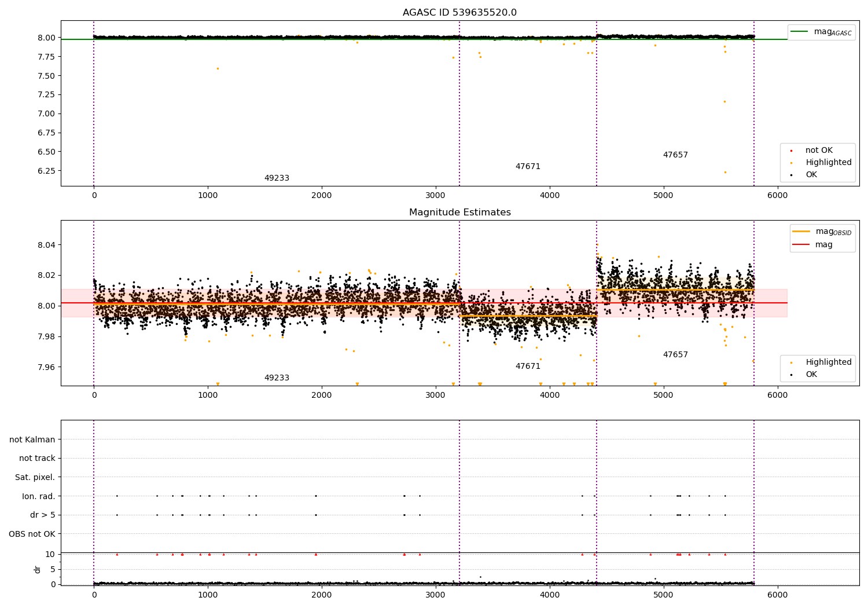Viewport: 868px width, 608px height.
Task: Click 'not OK' legend entry in top plot
Action: 819,151
